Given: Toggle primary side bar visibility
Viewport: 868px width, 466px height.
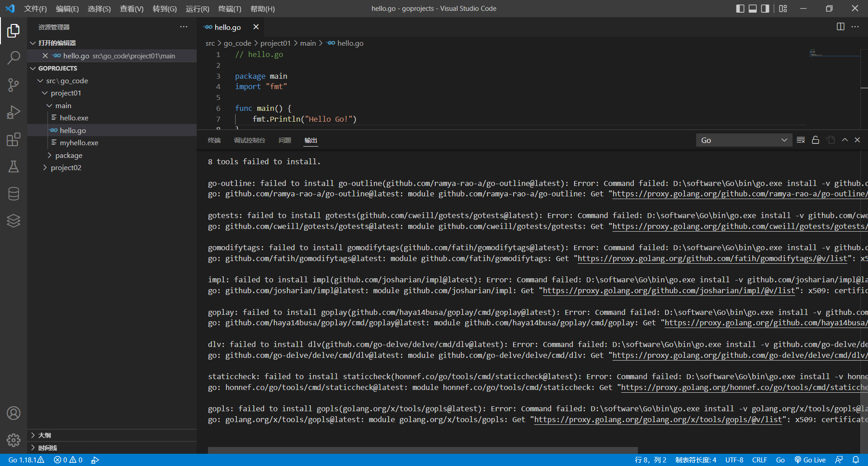Looking at the screenshot, I should point(740,9).
